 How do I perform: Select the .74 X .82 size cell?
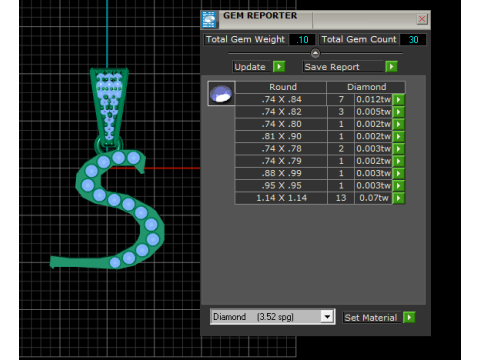coord(281,112)
